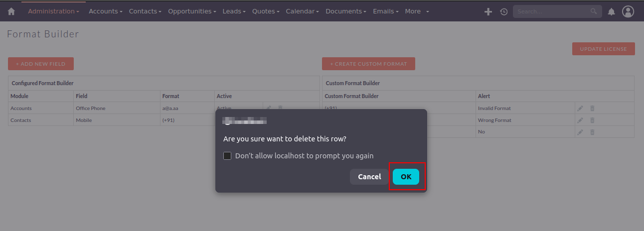Open the Opportunities dropdown menu
The image size is (644, 231).
coord(192,11)
